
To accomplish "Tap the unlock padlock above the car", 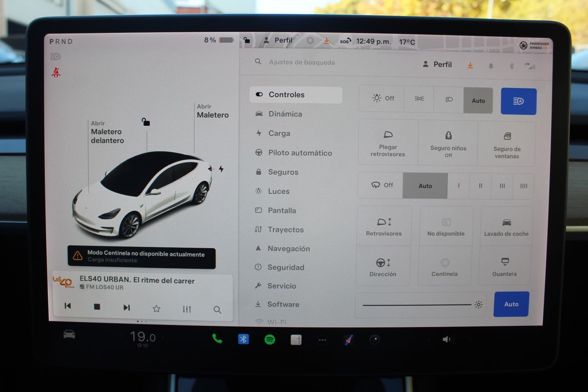I will 146,122.
